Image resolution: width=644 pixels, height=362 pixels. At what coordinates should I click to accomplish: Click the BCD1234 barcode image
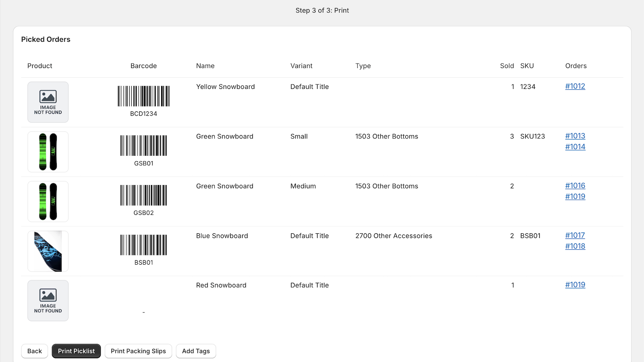coord(143,96)
